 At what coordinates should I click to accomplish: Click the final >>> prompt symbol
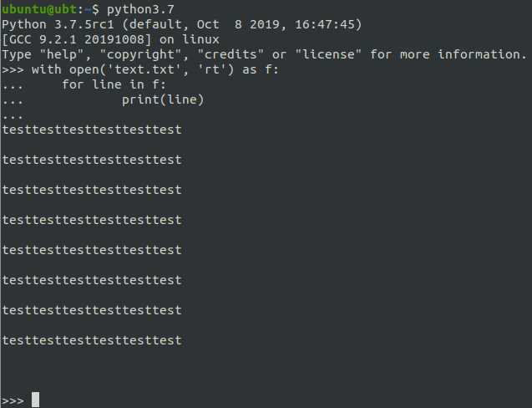click(x=13, y=400)
